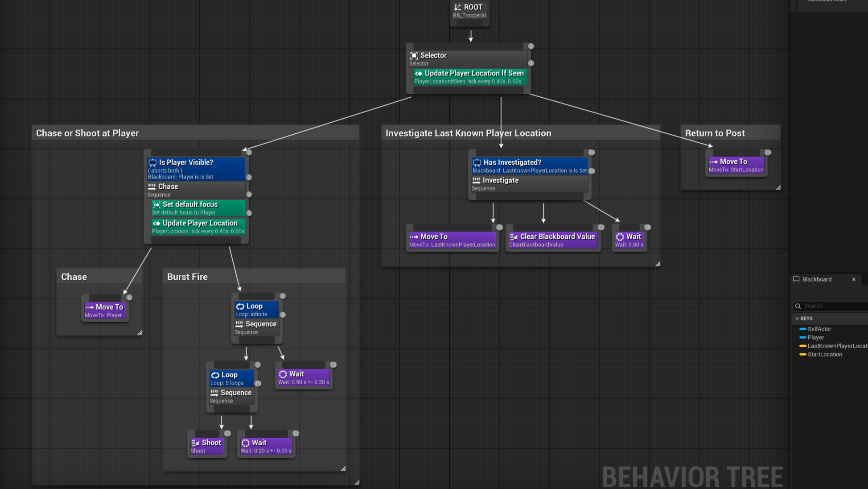868x489 pixels.
Task: Select the SelfActor blackboard key
Action: coord(819,329)
